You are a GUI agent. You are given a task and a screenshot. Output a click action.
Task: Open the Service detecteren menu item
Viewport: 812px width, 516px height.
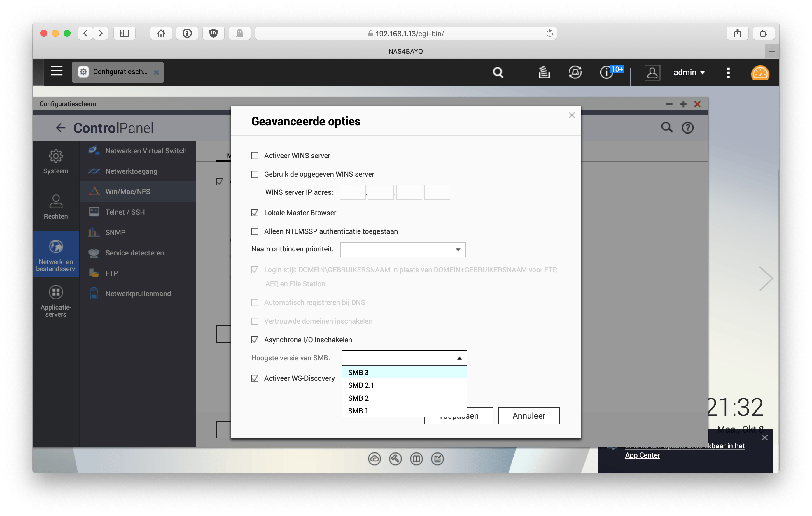click(x=134, y=253)
